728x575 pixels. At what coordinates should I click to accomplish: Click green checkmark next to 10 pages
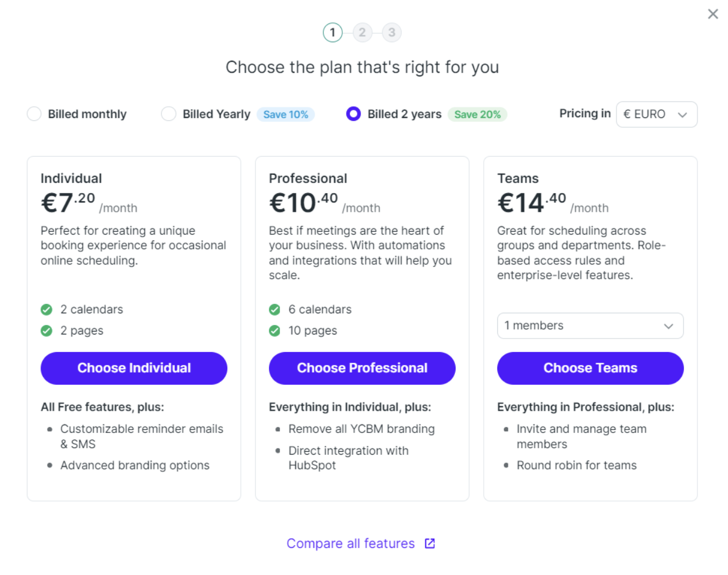[x=274, y=331]
